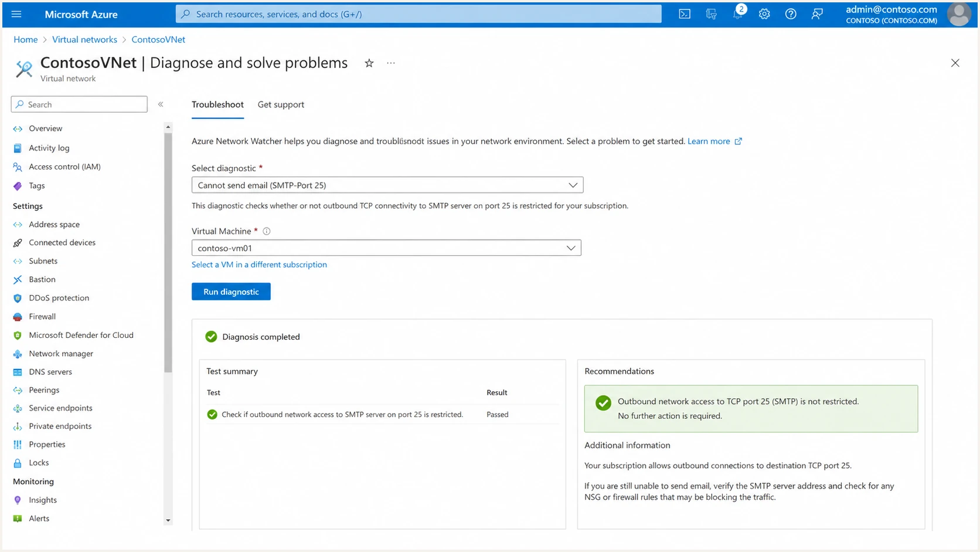Open DDoS protection
This screenshot has height=552, width=980.
tap(59, 298)
